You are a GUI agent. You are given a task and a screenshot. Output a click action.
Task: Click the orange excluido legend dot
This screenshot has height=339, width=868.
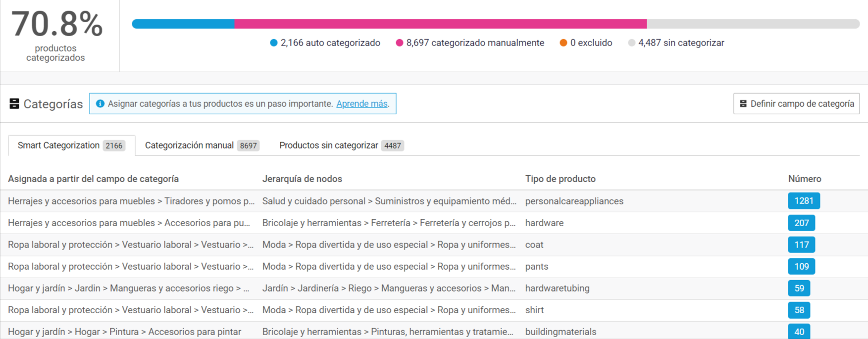(x=563, y=43)
